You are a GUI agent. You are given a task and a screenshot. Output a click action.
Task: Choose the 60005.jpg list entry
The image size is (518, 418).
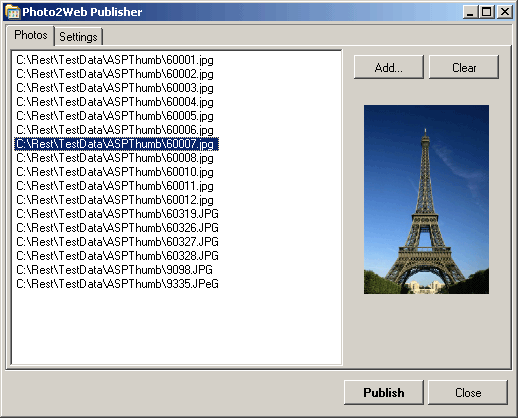(x=115, y=116)
